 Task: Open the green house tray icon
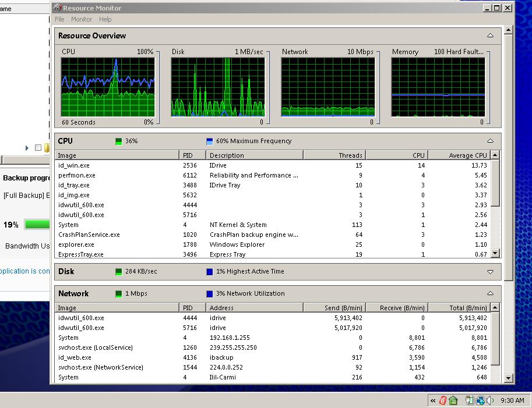tap(453, 400)
